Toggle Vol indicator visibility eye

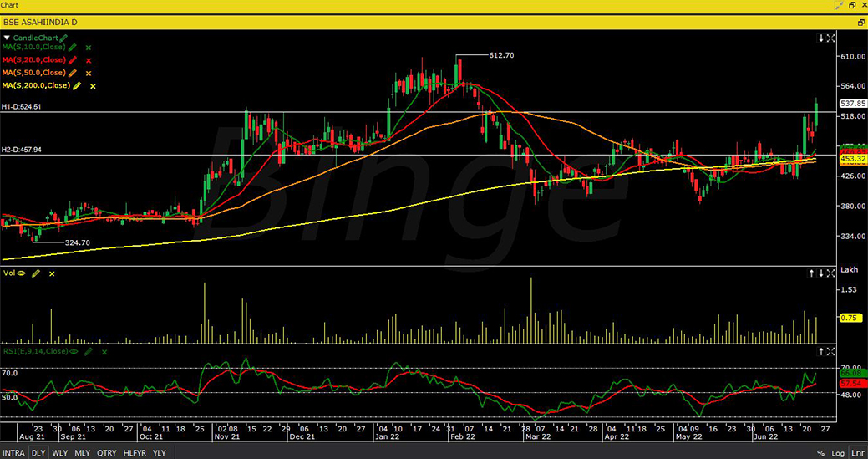pos(22,273)
